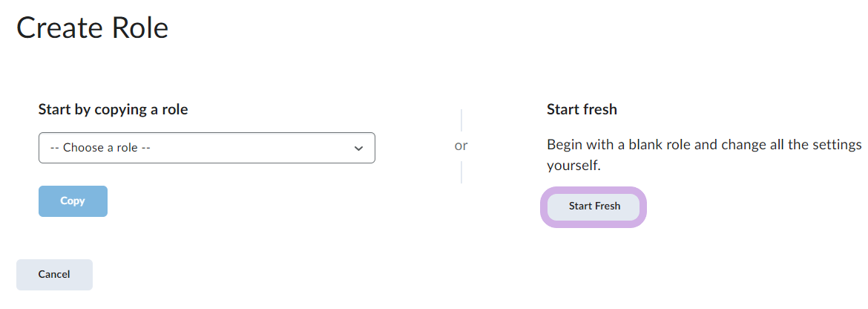The width and height of the screenshot is (868, 309).
Task: Expand the role selection combo box
Action: pos(206,148)
